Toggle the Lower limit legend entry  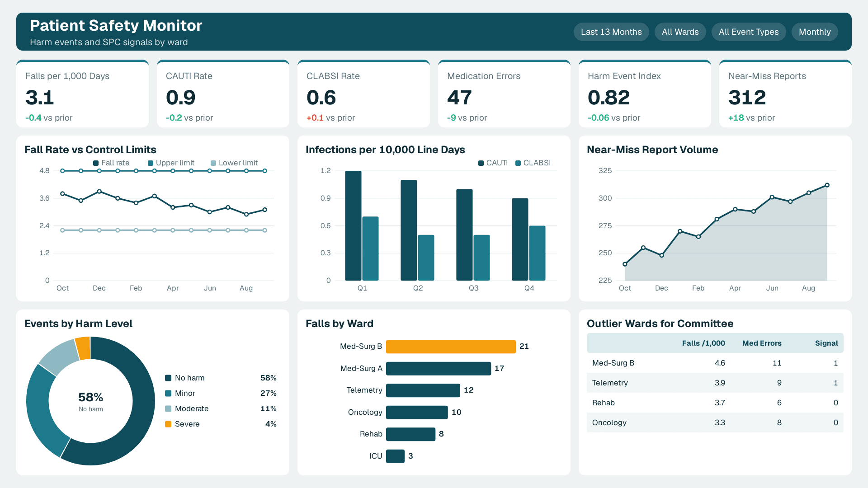(234, 163)
